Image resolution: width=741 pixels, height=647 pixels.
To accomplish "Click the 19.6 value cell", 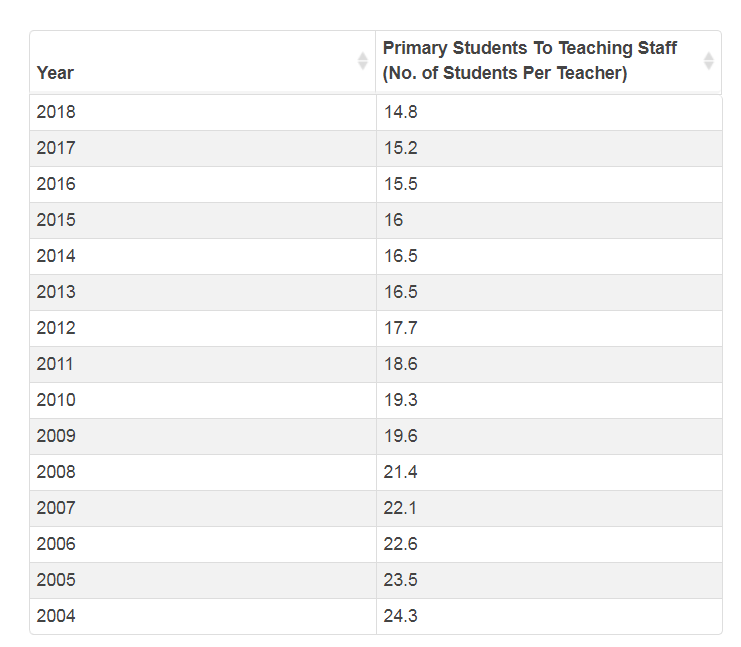I will click(400, 436).
